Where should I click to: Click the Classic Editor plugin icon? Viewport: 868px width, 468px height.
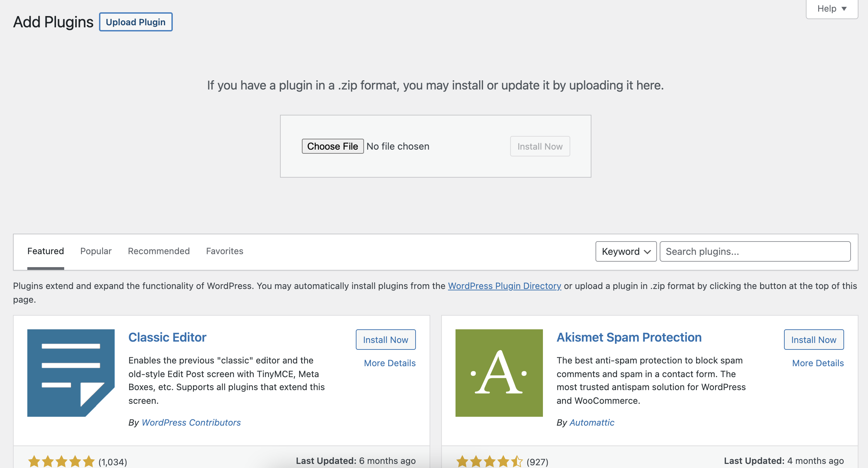tap(71, 373)
